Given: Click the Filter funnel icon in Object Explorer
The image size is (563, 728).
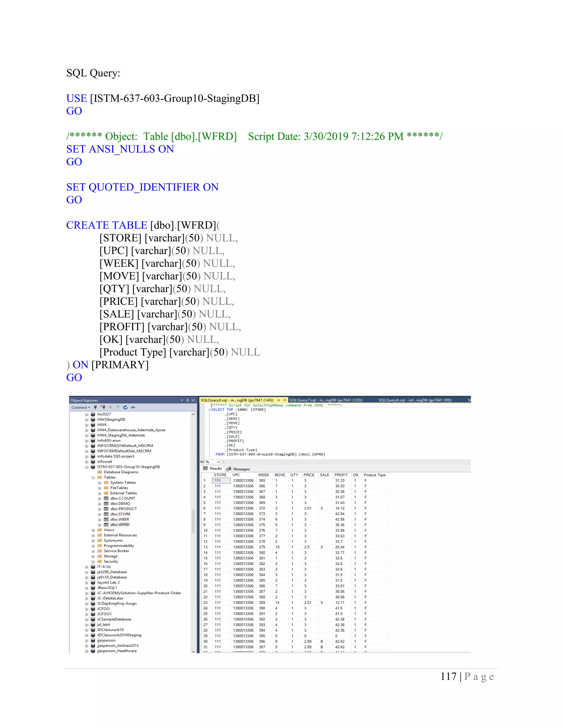Looking at the screenshot, I should tap(118, 407).
